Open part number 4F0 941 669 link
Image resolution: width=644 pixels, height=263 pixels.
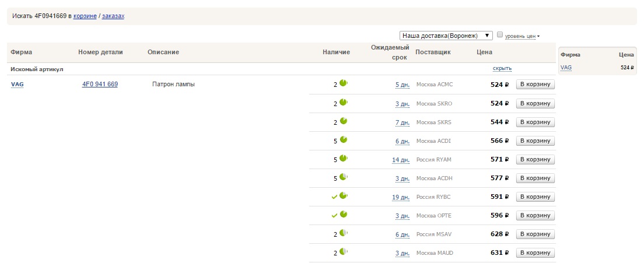coord(100,84)
